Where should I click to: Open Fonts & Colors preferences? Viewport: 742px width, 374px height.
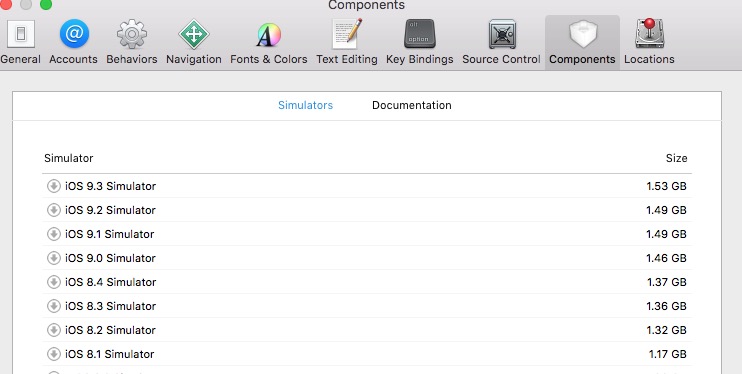268,43
